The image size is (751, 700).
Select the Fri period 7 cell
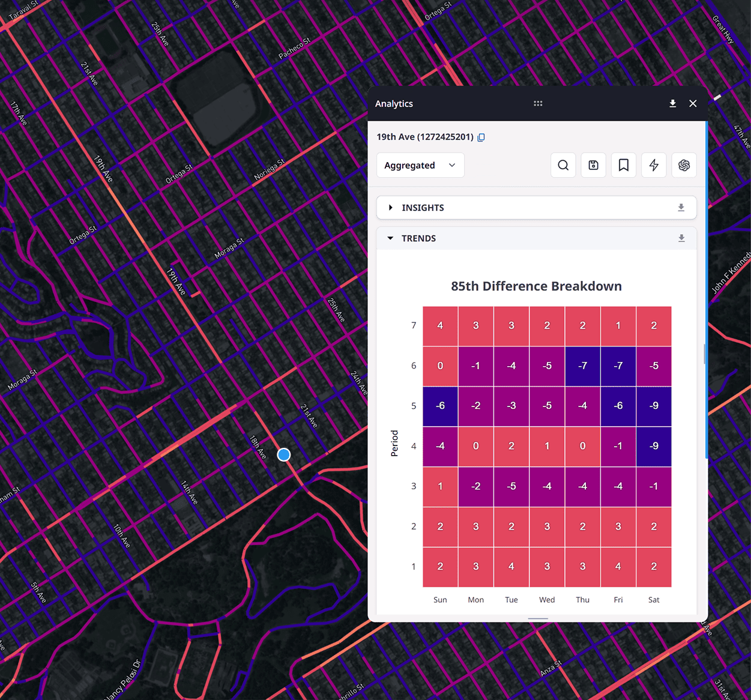618,326
